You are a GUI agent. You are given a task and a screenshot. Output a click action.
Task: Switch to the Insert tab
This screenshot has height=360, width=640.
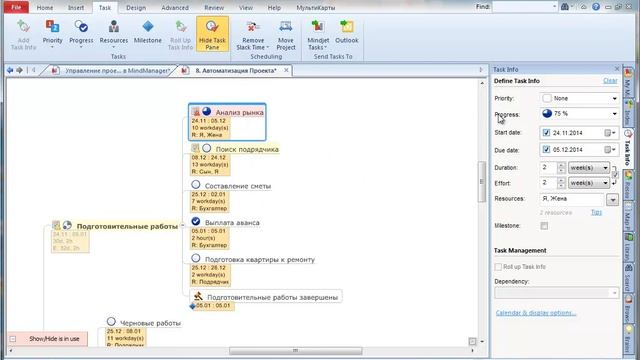pos(76,8)
